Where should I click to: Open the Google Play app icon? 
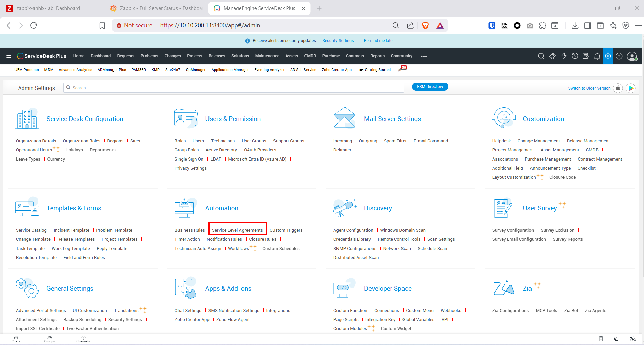click(631, 88)
